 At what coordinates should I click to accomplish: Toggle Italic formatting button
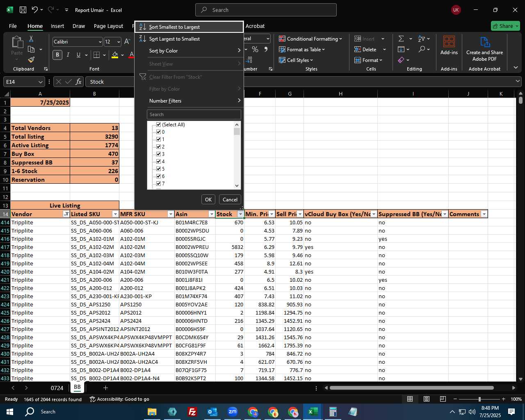68,55
